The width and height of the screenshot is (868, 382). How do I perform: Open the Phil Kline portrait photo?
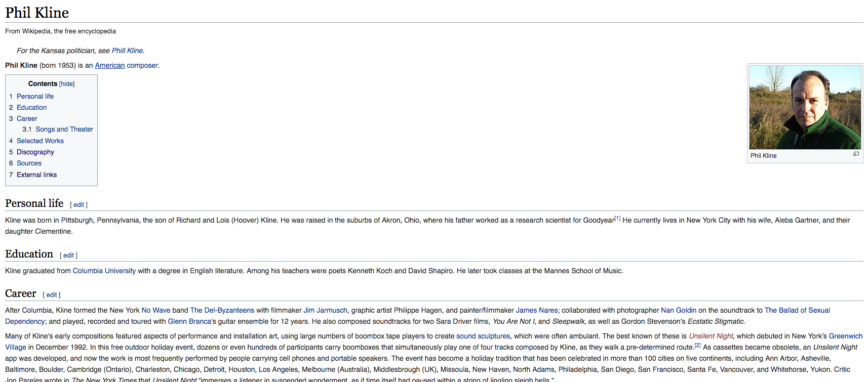(805, 107)
